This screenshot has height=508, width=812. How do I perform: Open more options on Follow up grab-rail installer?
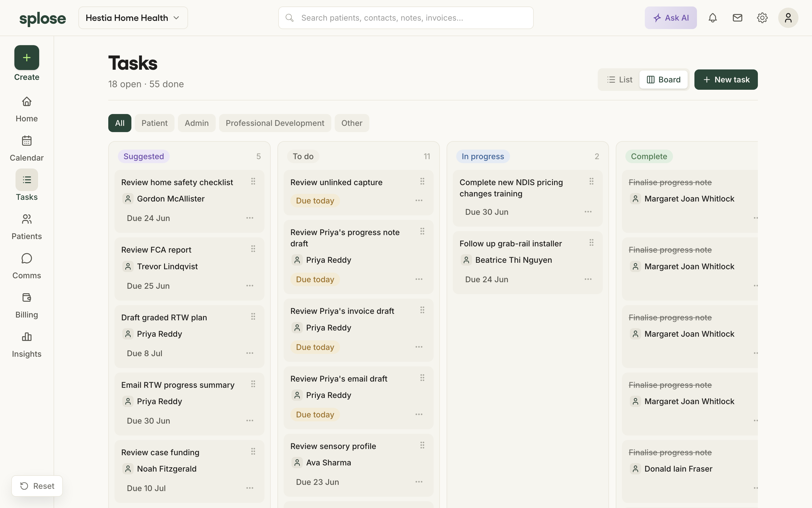588,279
